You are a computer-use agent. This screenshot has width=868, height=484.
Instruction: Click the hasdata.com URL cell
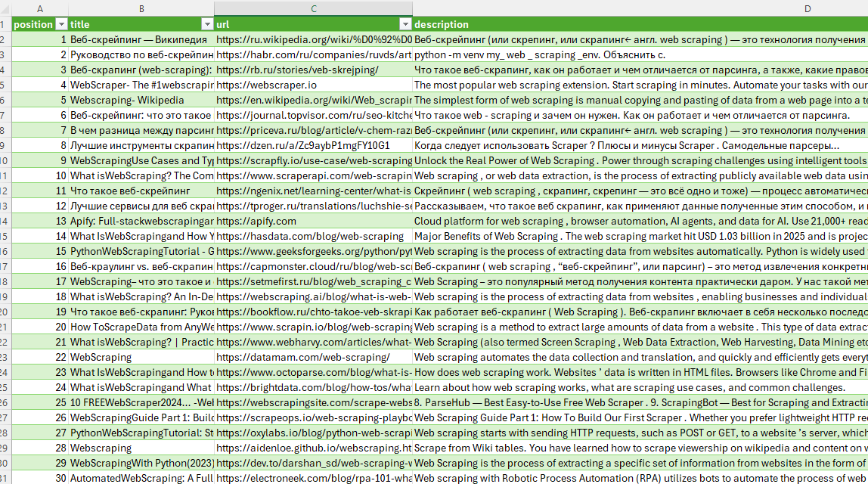click(313, 237)
